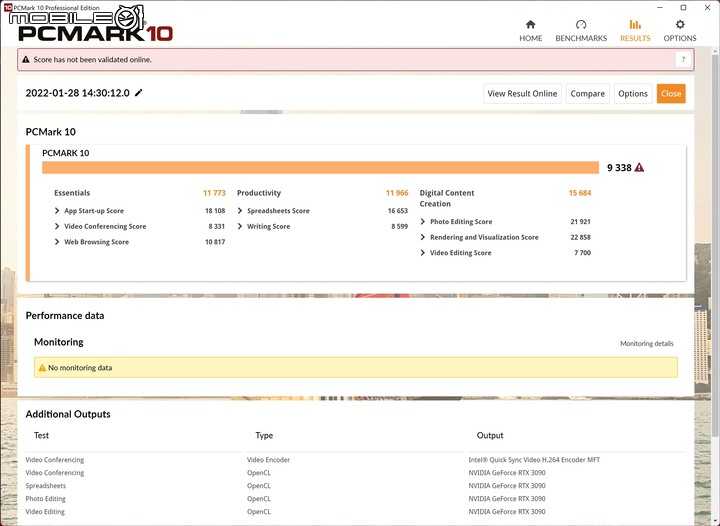Click the Output column header
The height and width of the screenshot is (526, 720).
tap(490, 435)
